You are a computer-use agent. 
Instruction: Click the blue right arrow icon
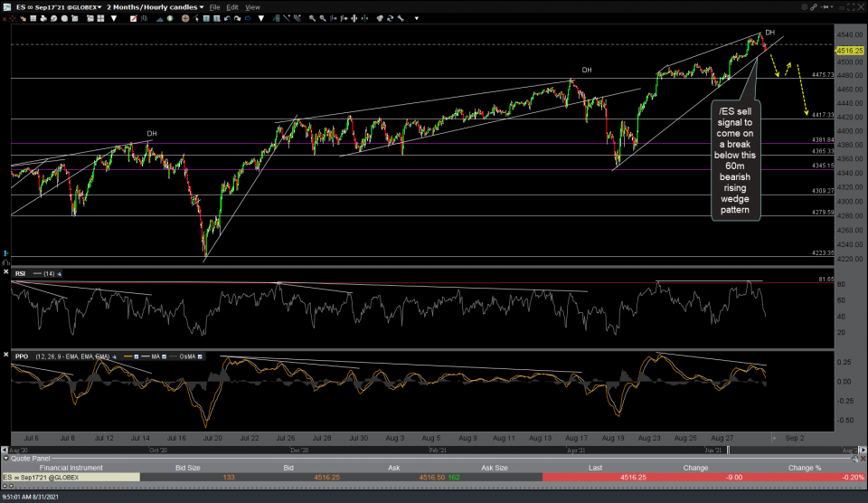(248, 18)
